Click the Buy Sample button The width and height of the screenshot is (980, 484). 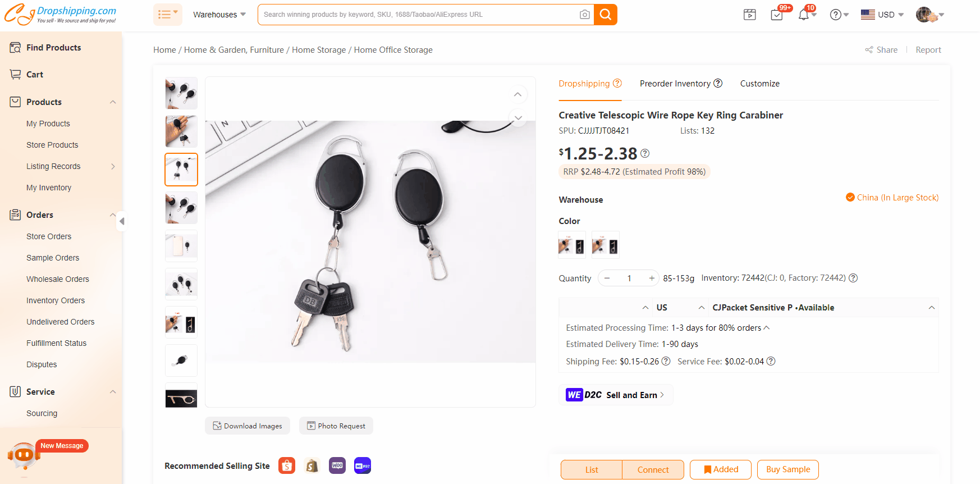click(787, 469)
